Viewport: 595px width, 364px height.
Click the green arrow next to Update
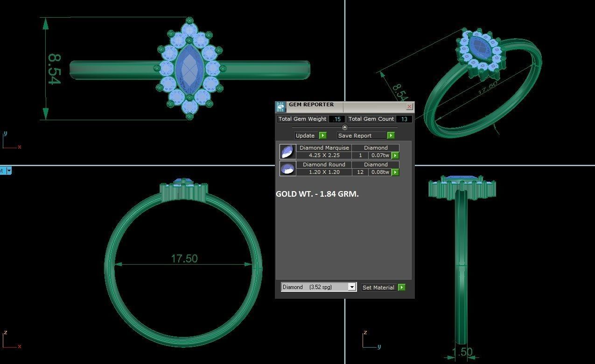pyautogui.click(x=323, y=136)
